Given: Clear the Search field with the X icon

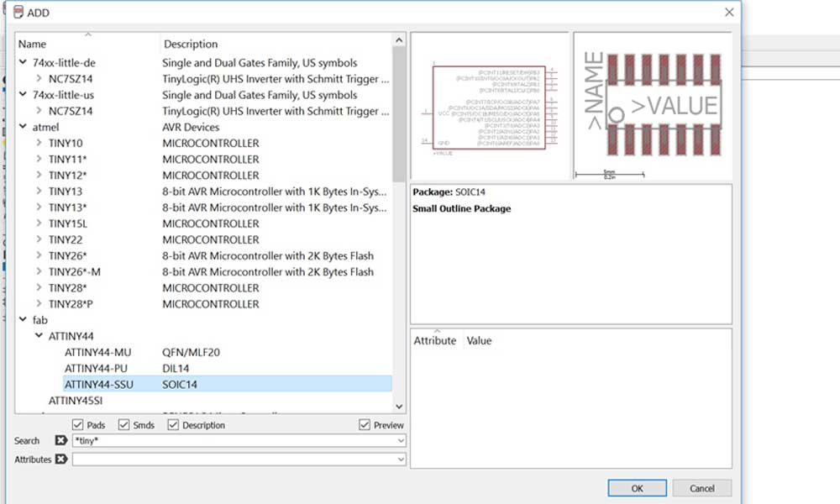Looking at the screenshot, I should click(61, 440).
